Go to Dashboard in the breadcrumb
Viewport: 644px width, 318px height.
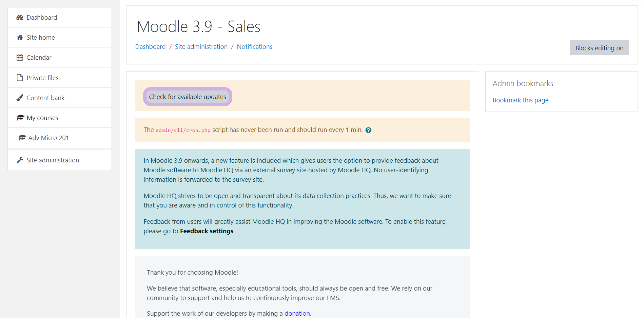150,47
